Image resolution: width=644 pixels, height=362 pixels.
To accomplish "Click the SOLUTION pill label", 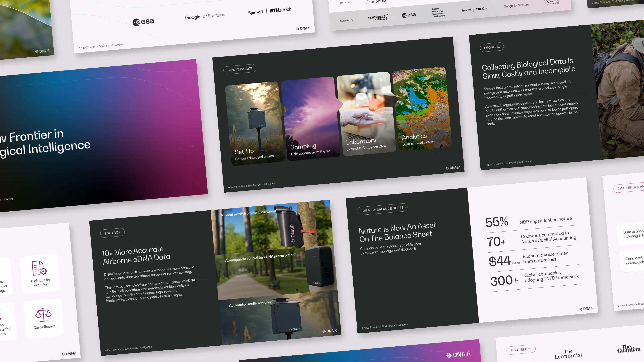I will pyautogui.click(x=112, y=233).
